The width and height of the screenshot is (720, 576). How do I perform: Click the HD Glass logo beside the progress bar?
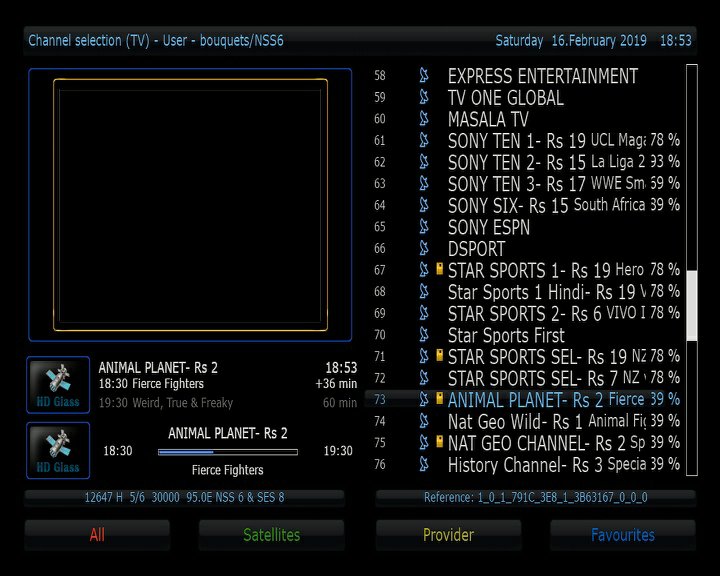pyautogui.click(x=58, y=450)
